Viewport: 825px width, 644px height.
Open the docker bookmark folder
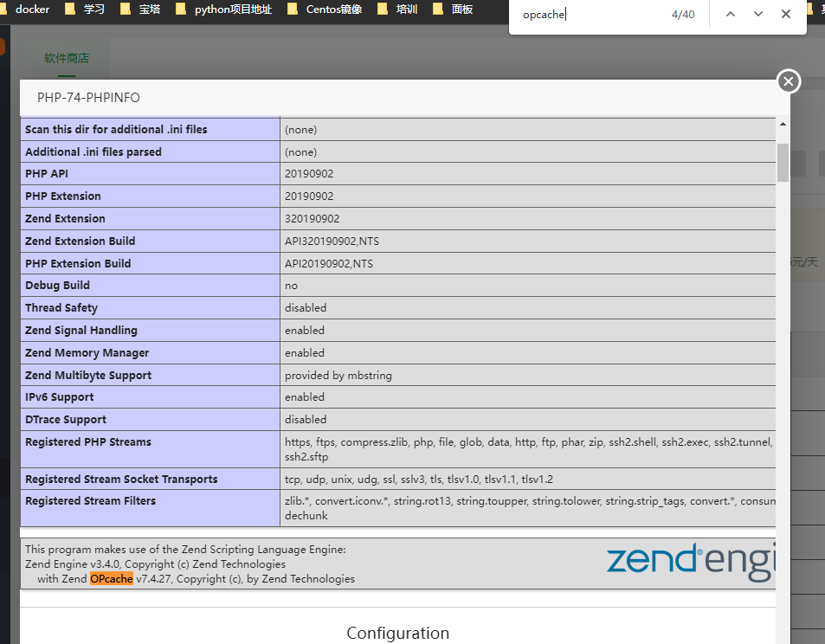coord(26,10)
